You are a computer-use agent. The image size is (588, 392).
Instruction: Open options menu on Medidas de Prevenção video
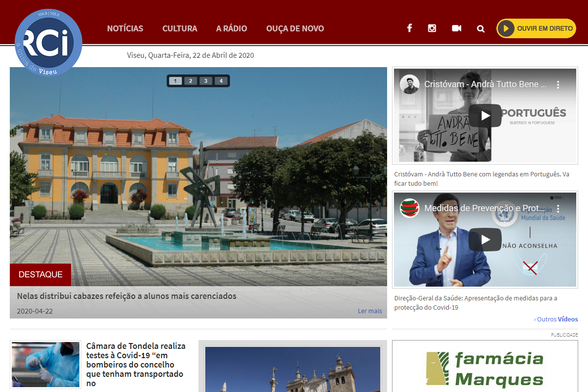pos(558,208)
